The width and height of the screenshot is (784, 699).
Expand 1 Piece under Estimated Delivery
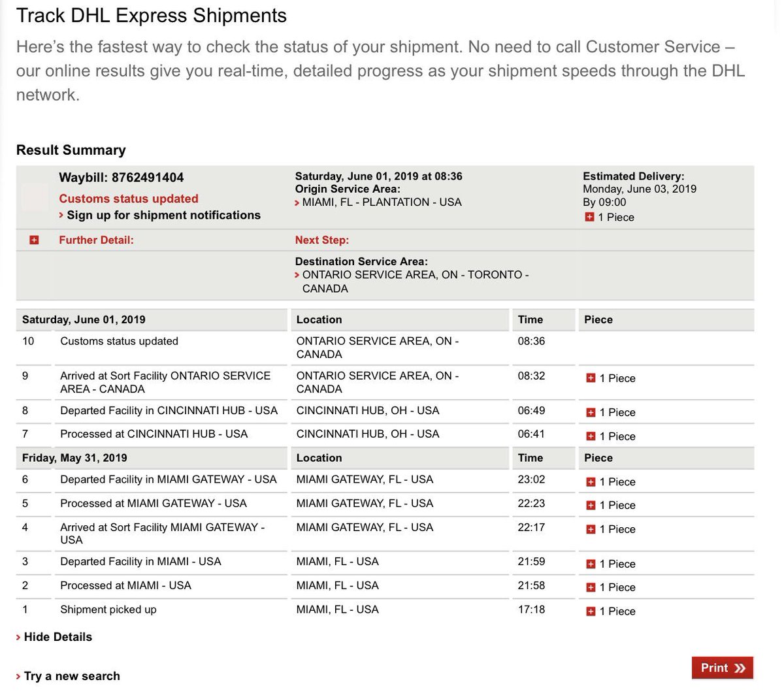(x=589, y=217)
